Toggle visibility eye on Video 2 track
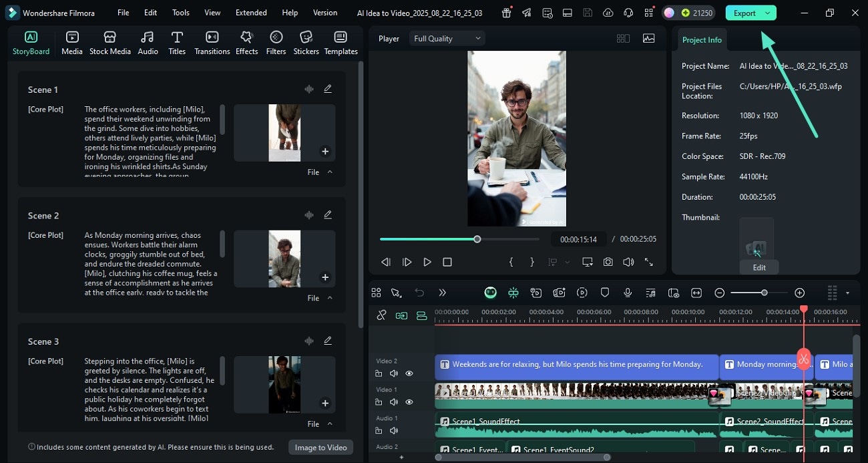 [409, 373]
